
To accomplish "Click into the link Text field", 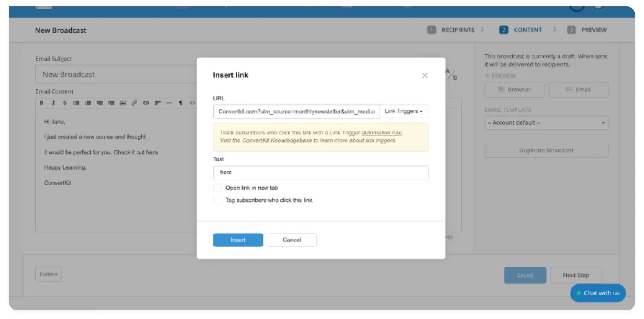I will tap(321, 173).
